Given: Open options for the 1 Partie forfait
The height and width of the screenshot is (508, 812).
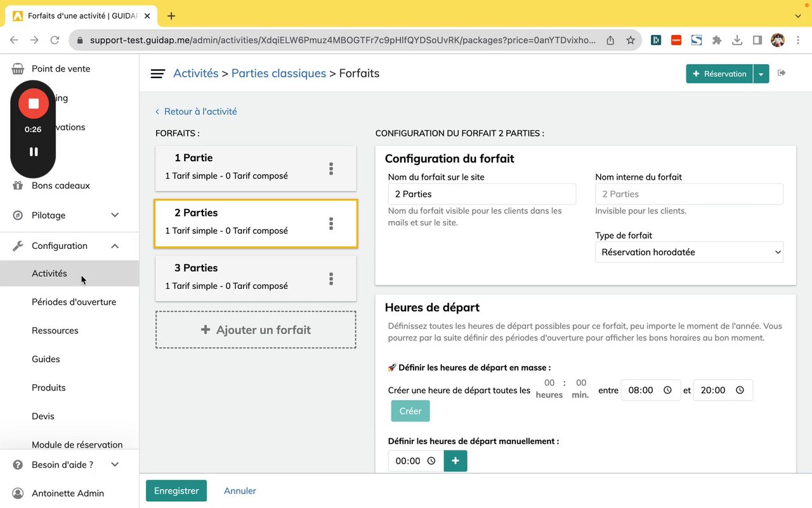Looking at the screenshot, I should [331, 168].
